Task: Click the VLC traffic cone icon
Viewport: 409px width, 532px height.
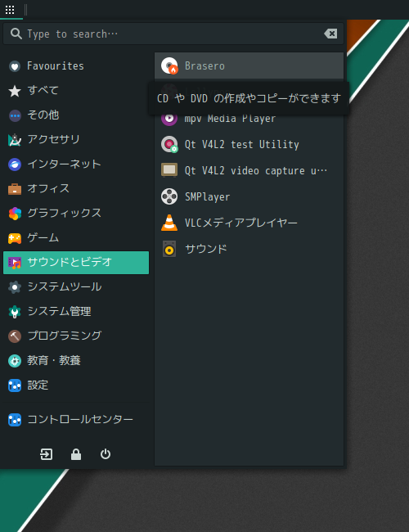Action: click(x=169, y=223)
